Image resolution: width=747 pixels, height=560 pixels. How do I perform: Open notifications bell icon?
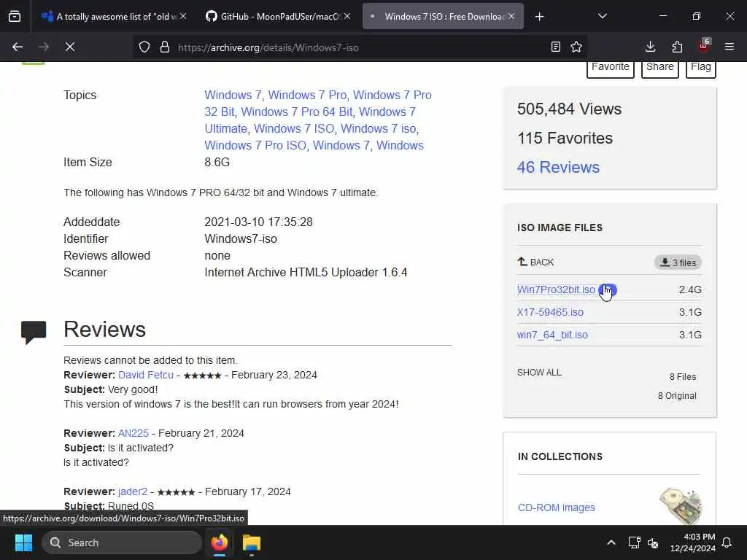(x=727, y=542)
